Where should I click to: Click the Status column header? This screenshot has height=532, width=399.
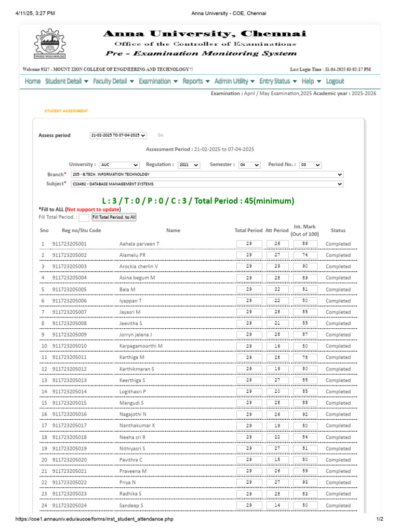[338, 231]
